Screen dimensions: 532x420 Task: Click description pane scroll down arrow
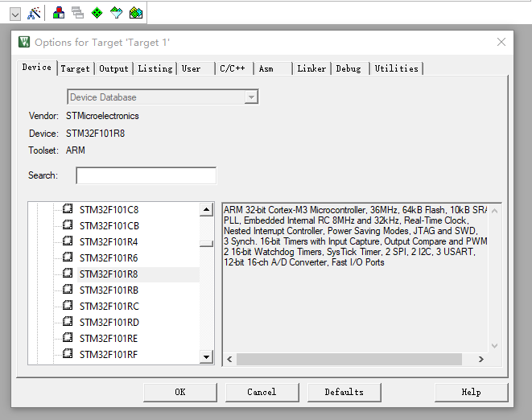(x=495, y=346)
